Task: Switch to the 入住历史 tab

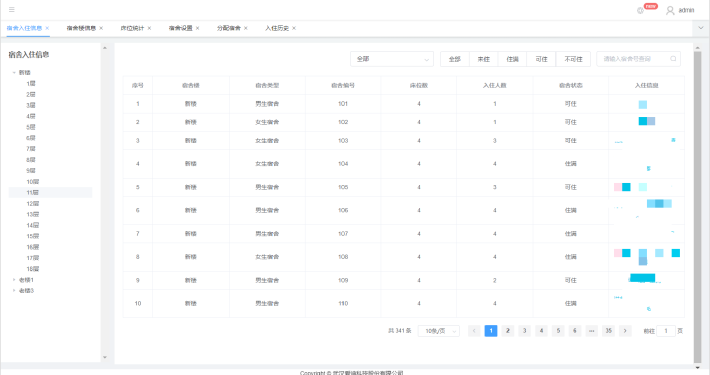Action: coord(277,28)
